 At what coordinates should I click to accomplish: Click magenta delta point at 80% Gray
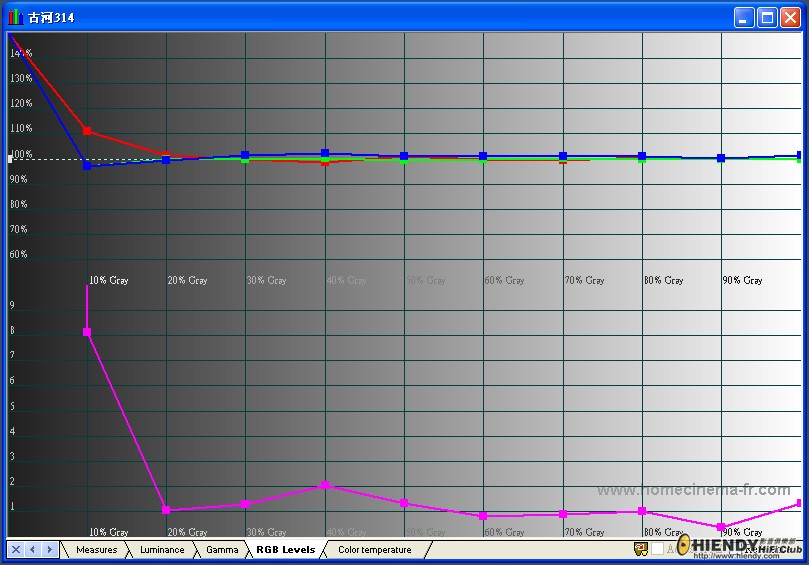click(x=642, y=511)
